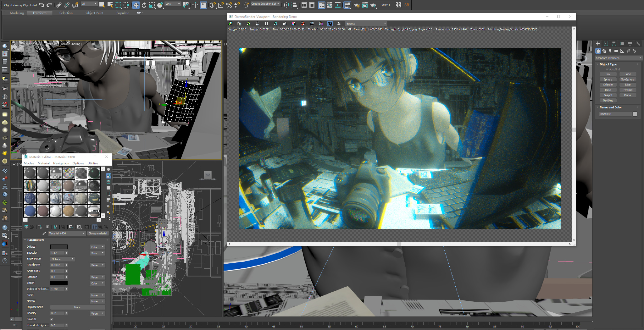Click the Mirror tool icon
644x330 pixels.
(x=286, y=5)
